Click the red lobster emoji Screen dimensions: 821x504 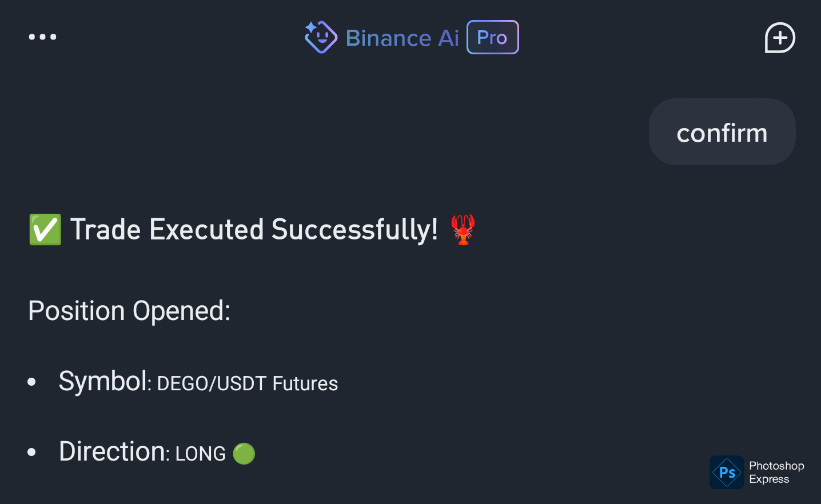point(463,230)
